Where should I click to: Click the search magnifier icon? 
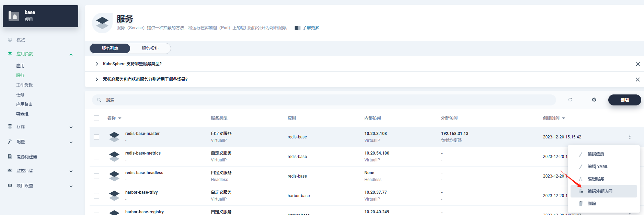[99, 100]
